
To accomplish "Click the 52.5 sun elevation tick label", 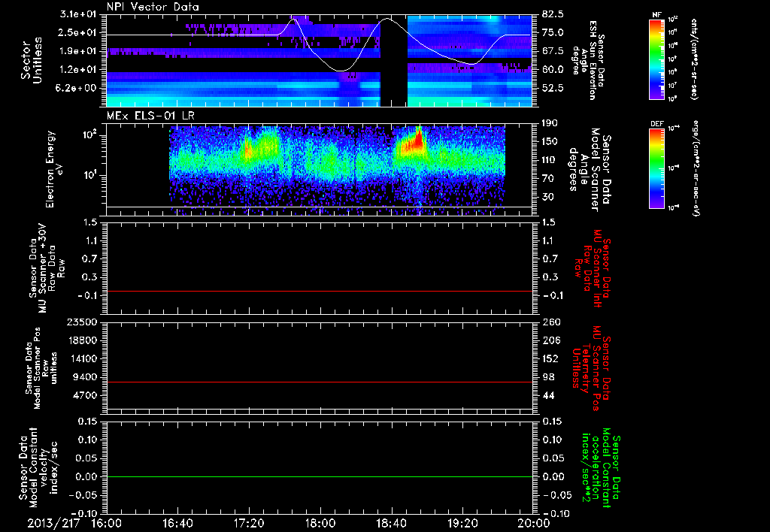I will click(x=553, y=88).
